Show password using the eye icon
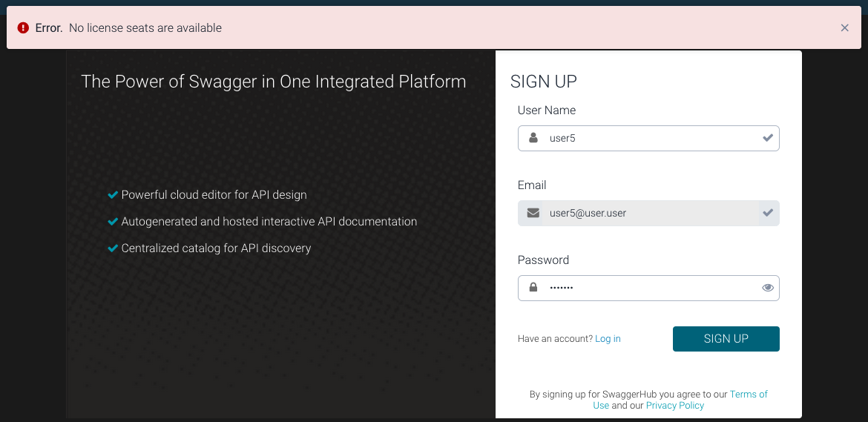This screenshot has width=868, height=422. [768, 288]
